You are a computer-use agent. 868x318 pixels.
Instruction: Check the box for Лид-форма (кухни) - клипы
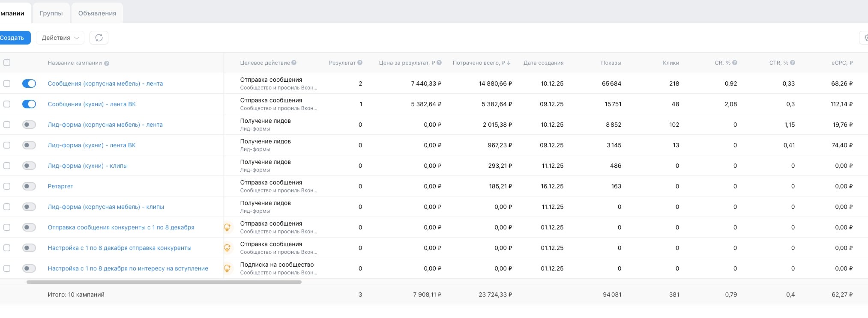pos(7,166)
